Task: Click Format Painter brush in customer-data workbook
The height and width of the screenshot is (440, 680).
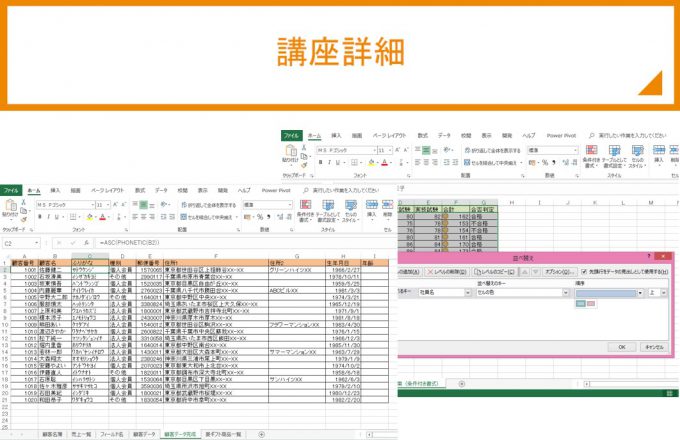Action: [23, 220]
